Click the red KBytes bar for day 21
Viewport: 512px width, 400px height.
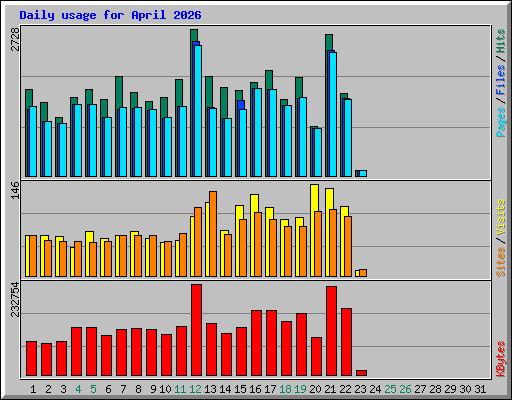coord(331,331)
